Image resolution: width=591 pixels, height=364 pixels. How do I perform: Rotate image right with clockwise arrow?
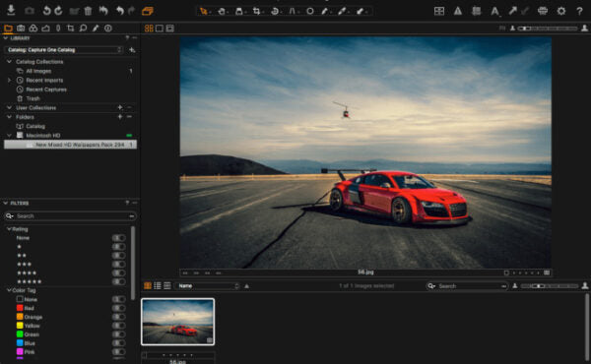pos(58,11)
